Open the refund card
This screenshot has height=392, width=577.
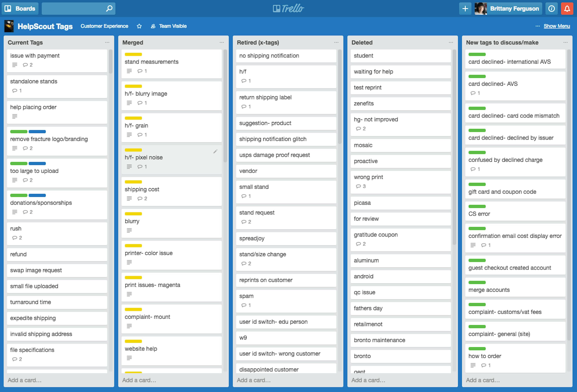[57, 254]
